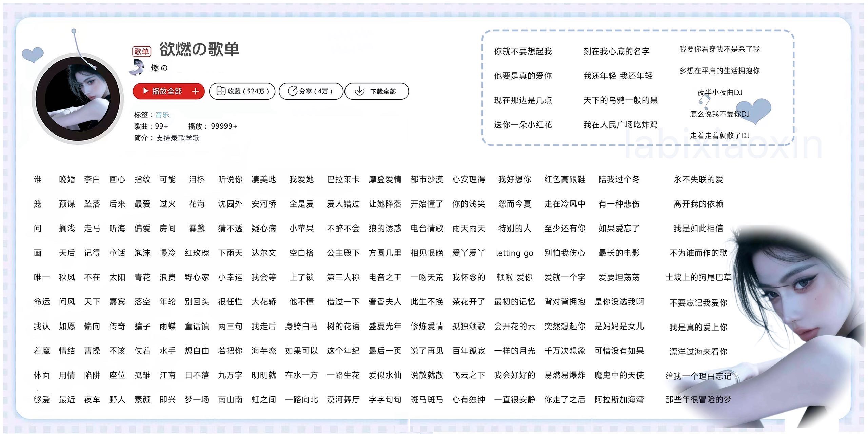Click the 下载全部 button label
Image resolution: width=868 pixels, height=434 pixels.
383,91
